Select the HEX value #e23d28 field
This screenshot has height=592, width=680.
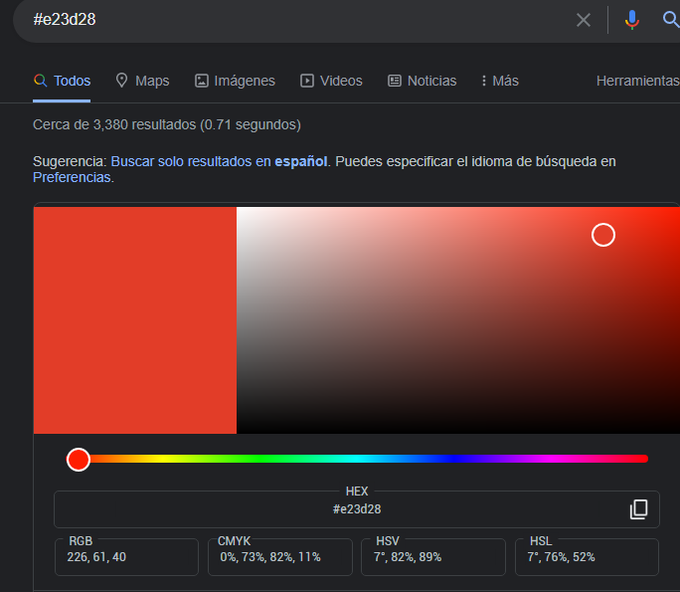[356, 509]
